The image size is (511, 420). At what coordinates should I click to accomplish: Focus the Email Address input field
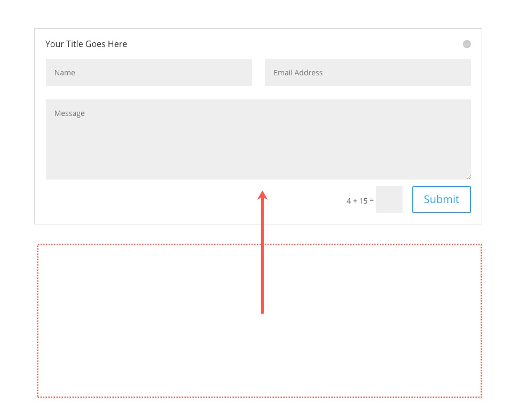point(367,73)
